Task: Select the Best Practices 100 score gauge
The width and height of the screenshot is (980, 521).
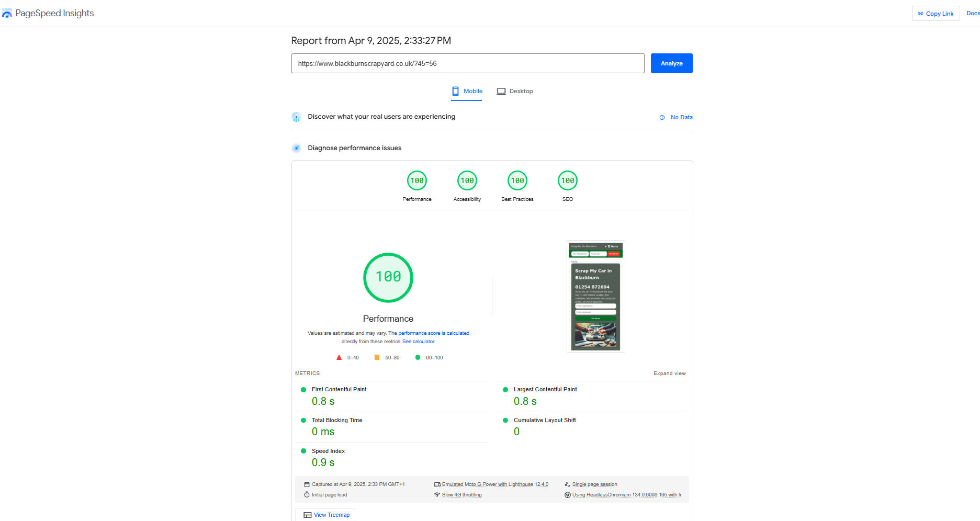Action: coord(517,181)
